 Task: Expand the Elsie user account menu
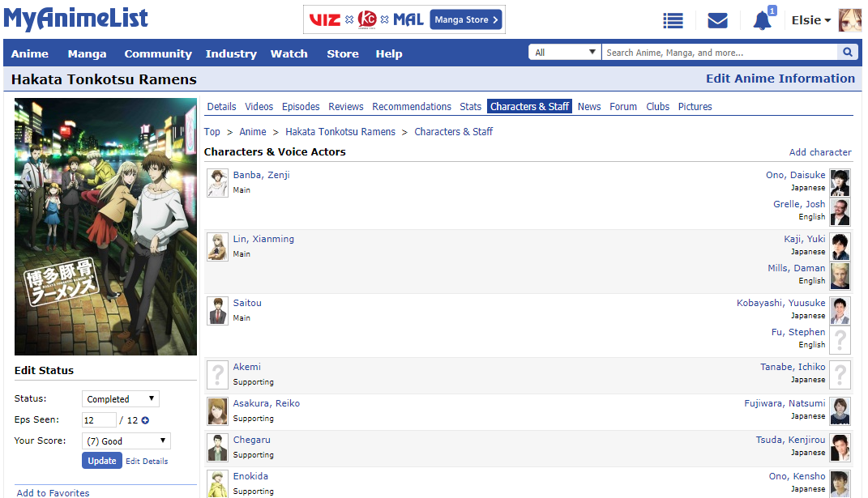point(810,20)
